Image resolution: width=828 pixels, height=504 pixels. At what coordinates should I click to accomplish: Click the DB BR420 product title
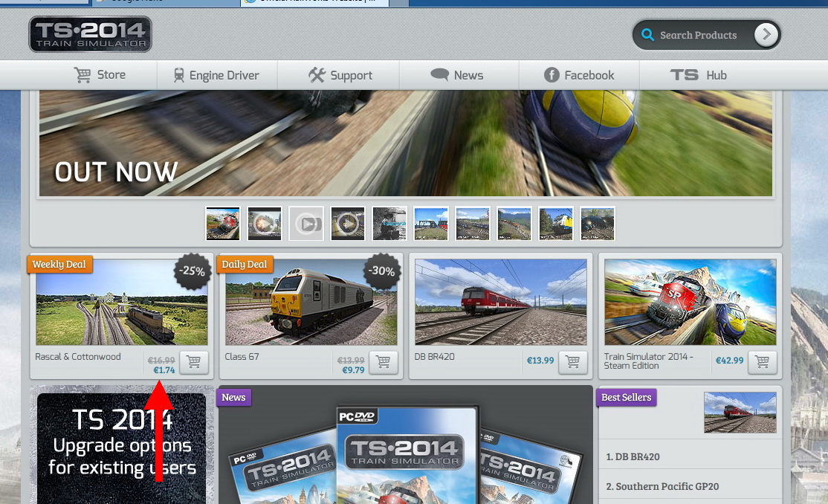(434, 357)
